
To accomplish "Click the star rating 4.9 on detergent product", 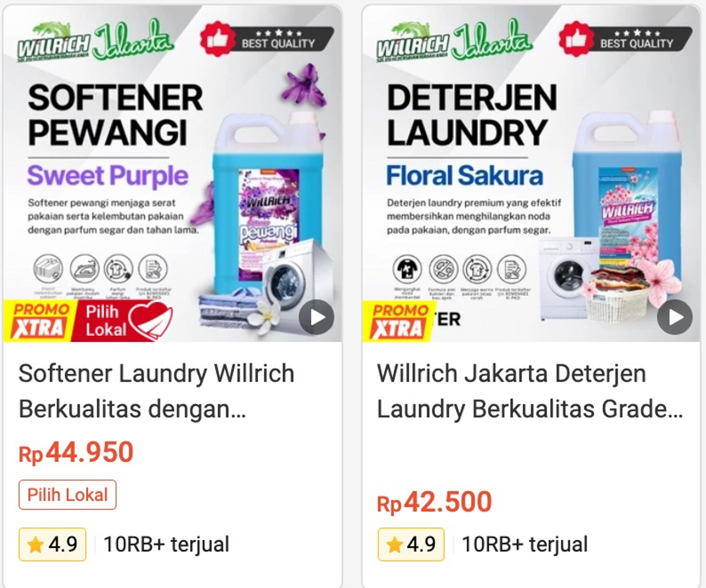I will click(411, 544).
